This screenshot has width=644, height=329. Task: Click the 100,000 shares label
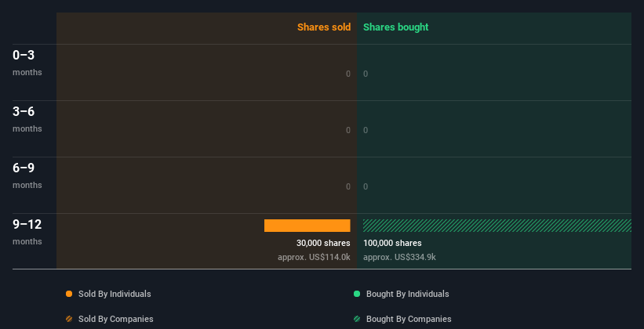(392, 243)
